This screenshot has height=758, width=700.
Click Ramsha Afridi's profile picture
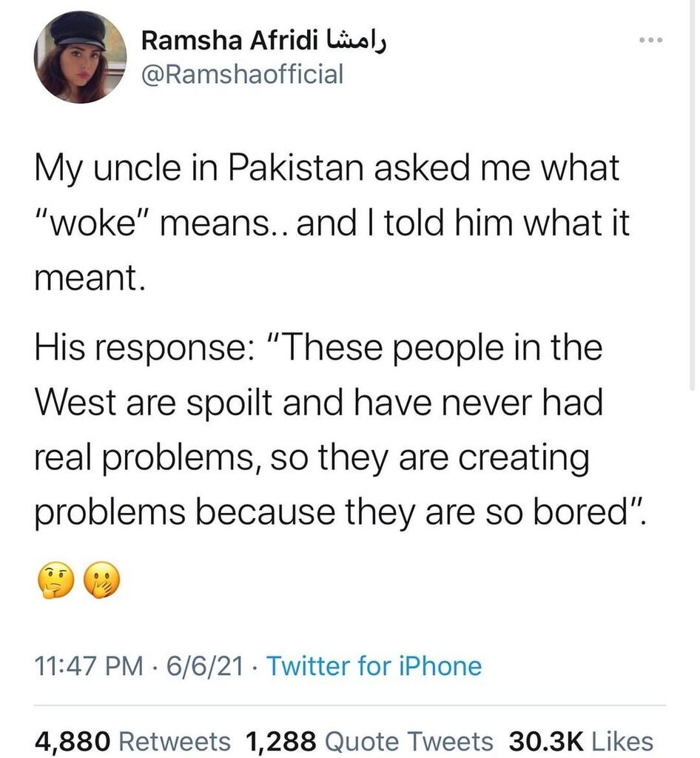pos(80,57)
